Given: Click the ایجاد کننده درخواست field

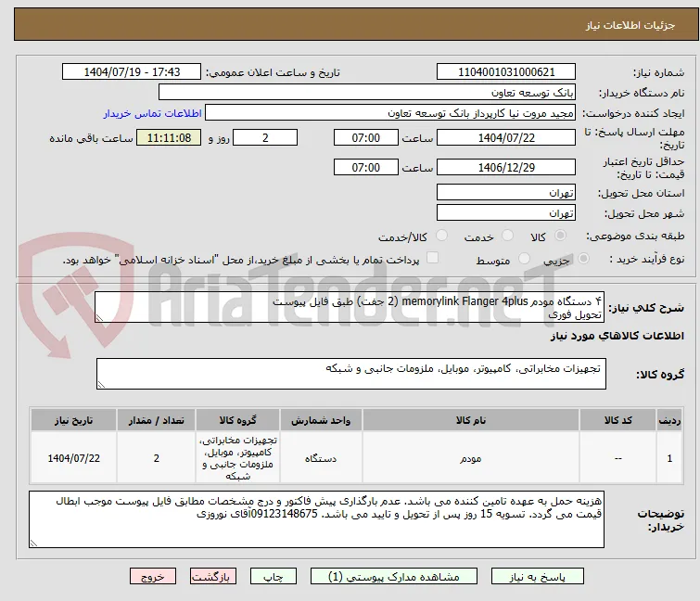Looking at the screenshot, I should [x=390, y=113].
